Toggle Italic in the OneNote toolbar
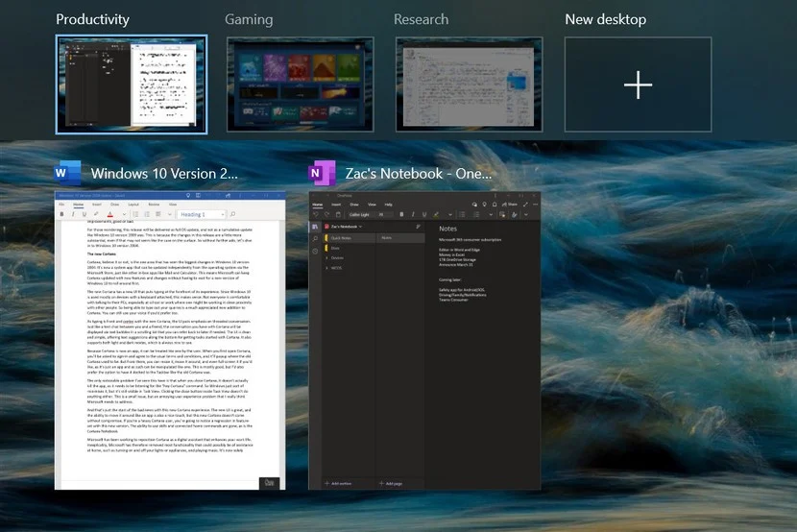Image resolution: width=797 pixels, height=532 pixels. click(413, 214)
